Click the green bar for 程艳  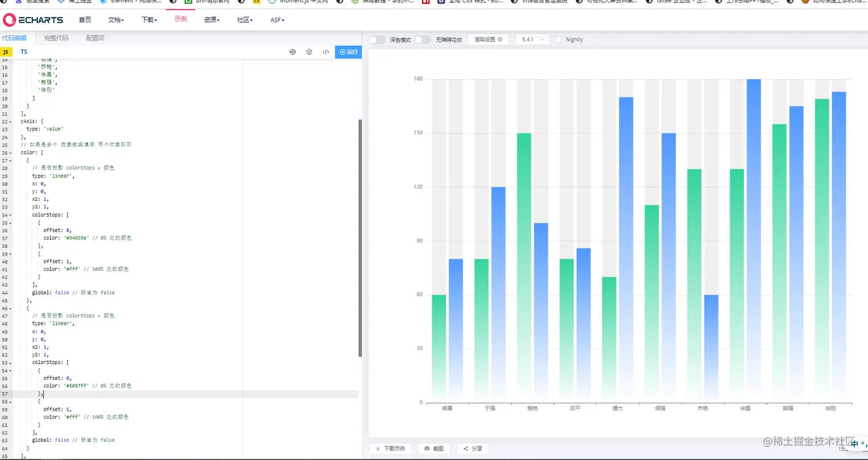tap(524, 267)
